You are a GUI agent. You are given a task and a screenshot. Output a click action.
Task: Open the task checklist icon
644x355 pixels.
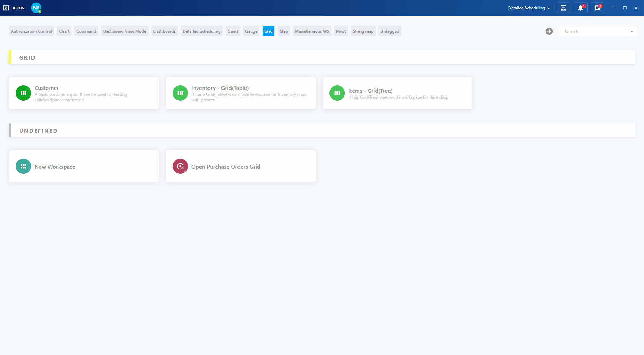click(x=563, y=8)
